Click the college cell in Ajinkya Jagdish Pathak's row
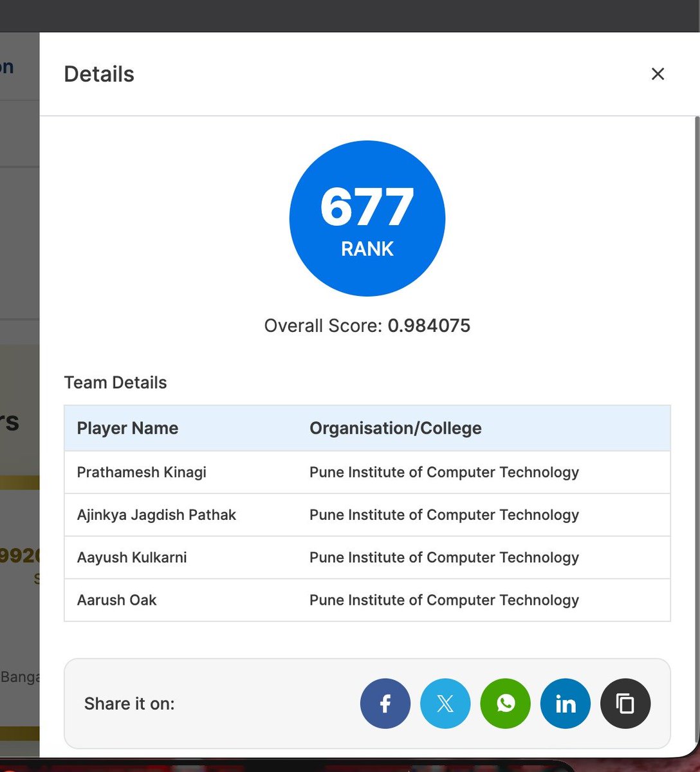 445,515
